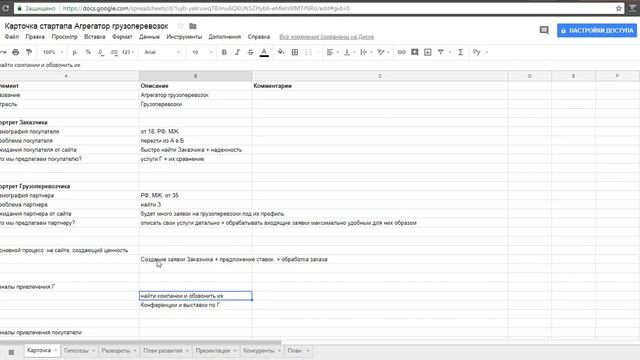Screen dimensions: 640x360
Task: Open the Правка menu
Action: pos(35,37)
